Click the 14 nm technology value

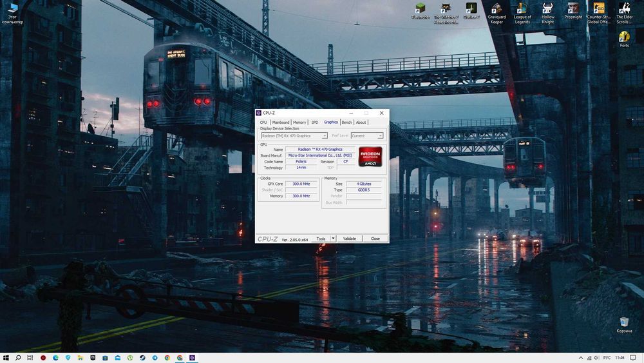click(x=301, y=168)
